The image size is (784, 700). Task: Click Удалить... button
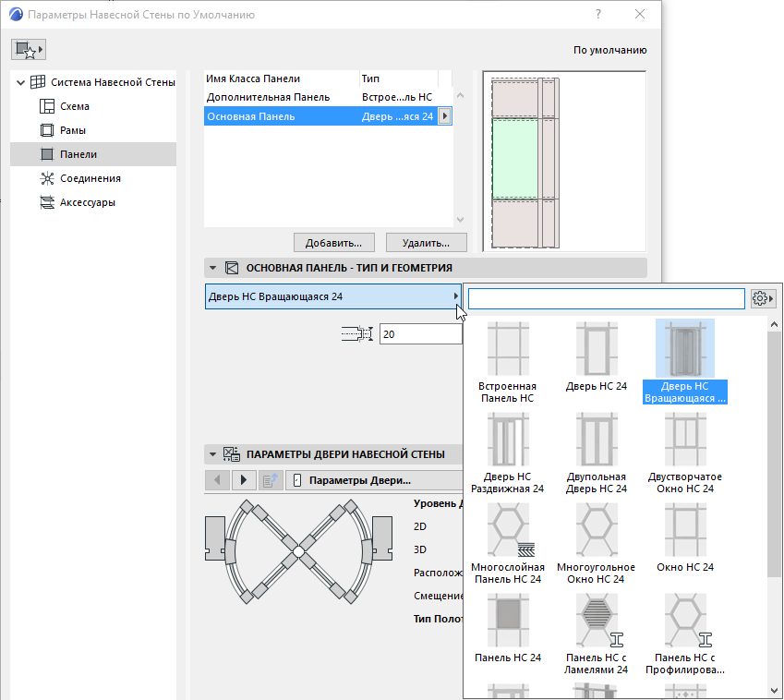click(x=426, y=243)
